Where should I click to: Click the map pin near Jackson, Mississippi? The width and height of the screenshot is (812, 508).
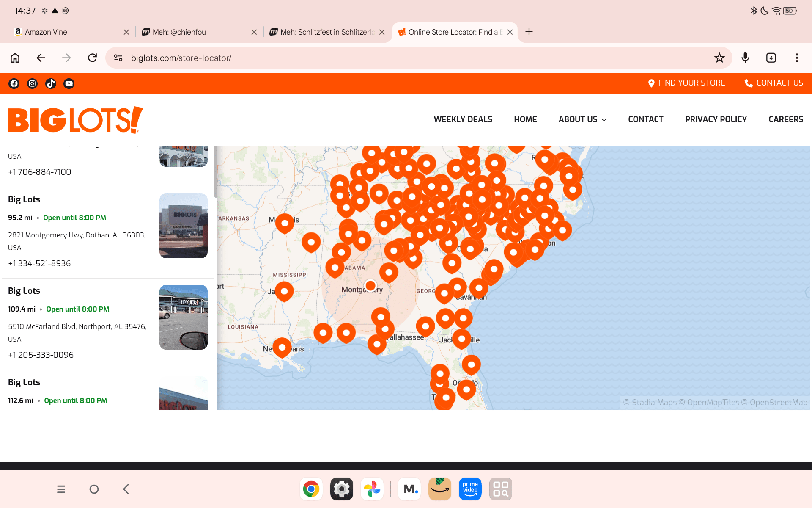tap(284, 291)
